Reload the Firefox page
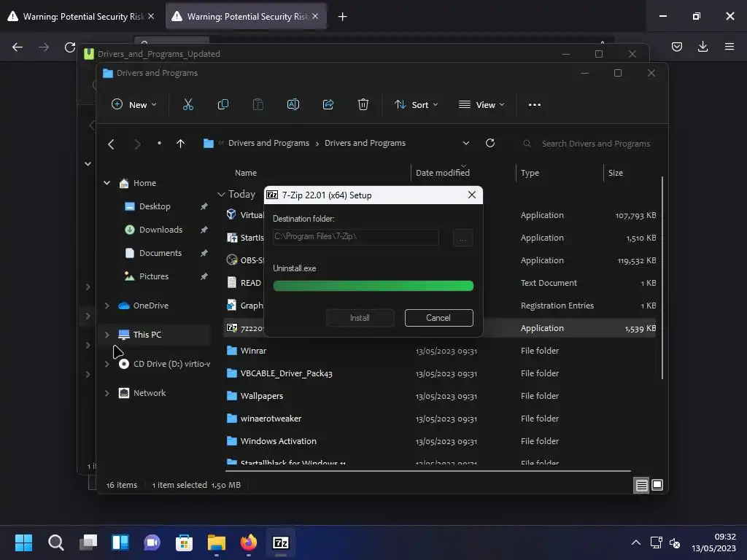The height and width of the screenshot is (560, 747). click(x=70, y=47)
